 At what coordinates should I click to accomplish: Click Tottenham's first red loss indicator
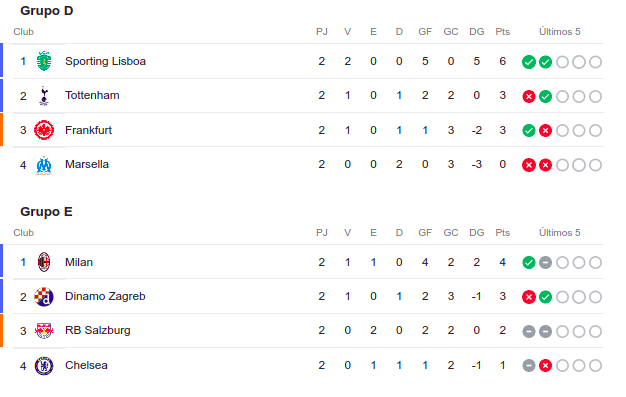pos(529,96)
